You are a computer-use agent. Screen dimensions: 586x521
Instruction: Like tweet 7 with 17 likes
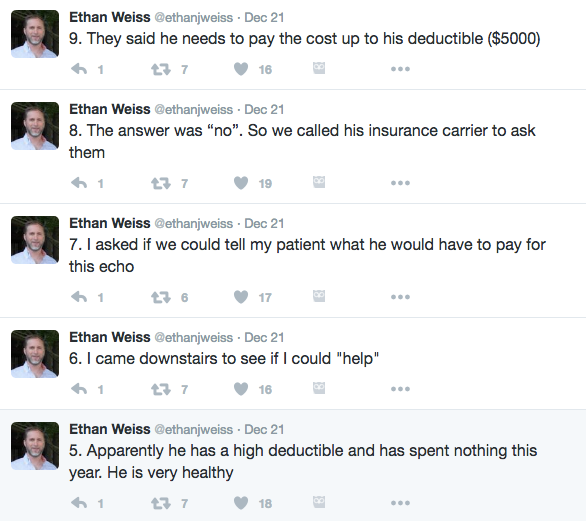click(x=241, y=297)
